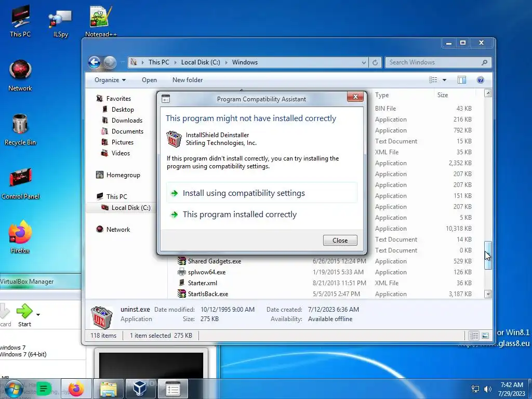Image resolution: width=532 pixels, height=399 pixels.
Task: Close the Program Compatibility Assistant with the X
Action: pos(355,97)
